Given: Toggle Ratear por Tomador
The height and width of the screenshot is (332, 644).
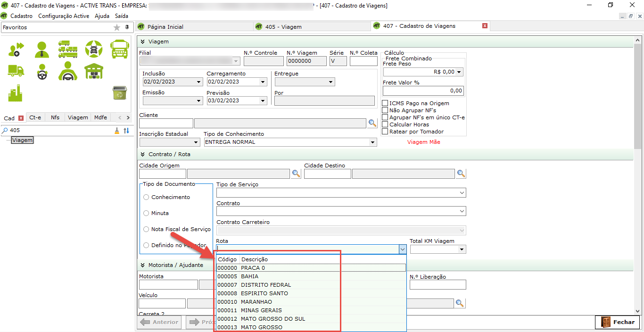Looking at the screenshot, I should tap(385, 132).
